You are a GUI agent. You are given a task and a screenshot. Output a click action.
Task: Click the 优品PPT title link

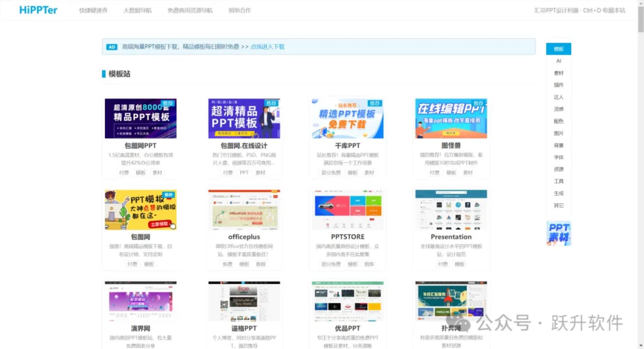coord(348,328)
